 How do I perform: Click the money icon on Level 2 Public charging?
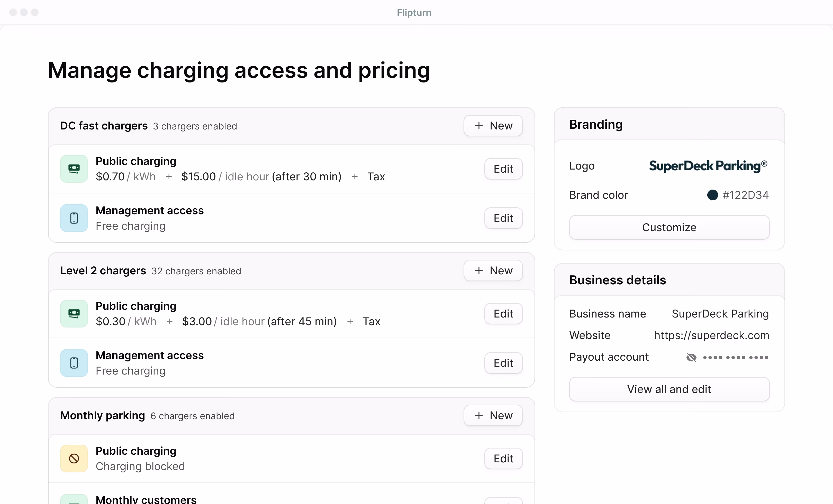pos(74,313)
